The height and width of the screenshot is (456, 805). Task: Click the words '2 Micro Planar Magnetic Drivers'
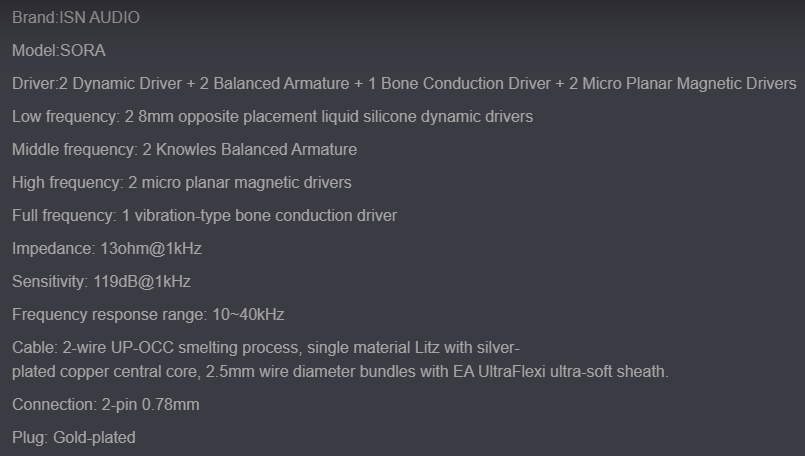683,84
